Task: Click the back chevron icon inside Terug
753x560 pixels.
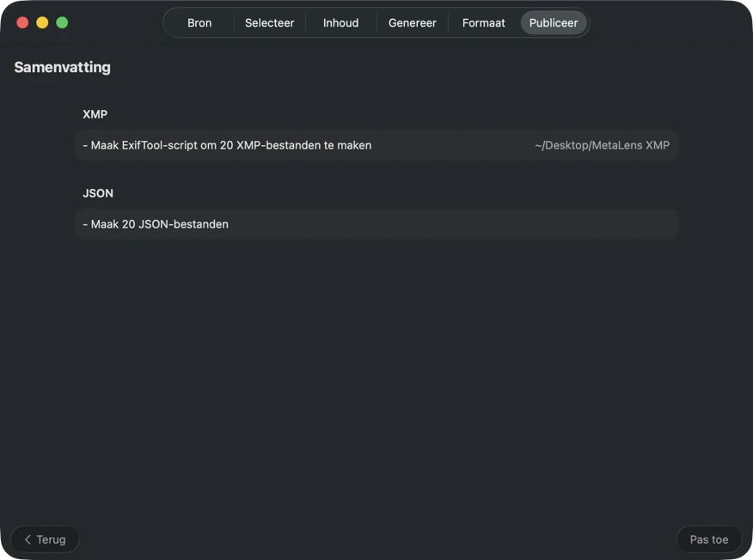Action: (28, 539)
